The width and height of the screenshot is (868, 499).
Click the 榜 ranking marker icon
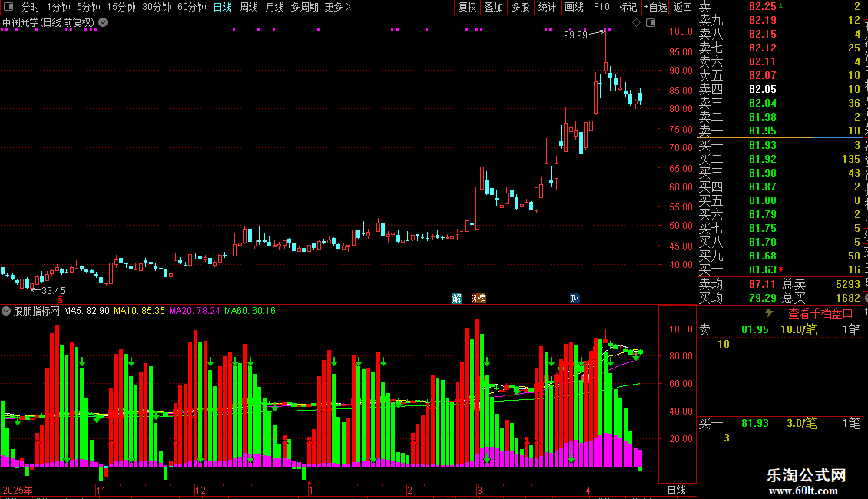(x=479, y=299)
